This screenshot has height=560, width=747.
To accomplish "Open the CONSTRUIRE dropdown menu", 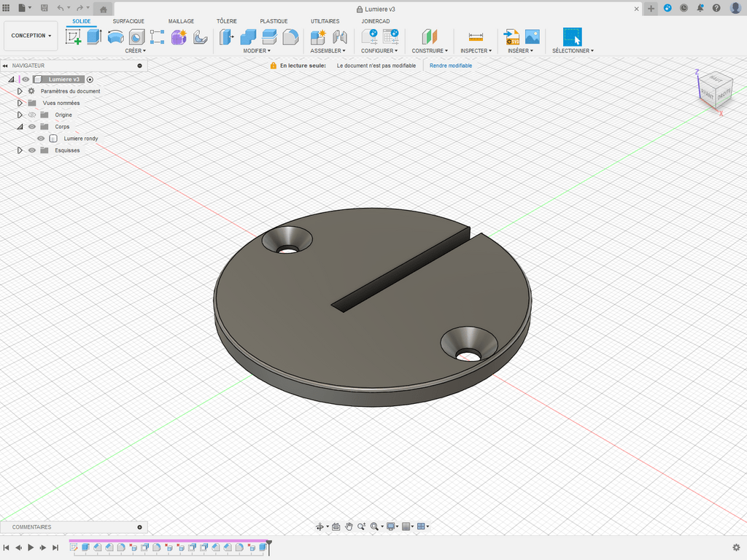I will (x=430, y=50).
